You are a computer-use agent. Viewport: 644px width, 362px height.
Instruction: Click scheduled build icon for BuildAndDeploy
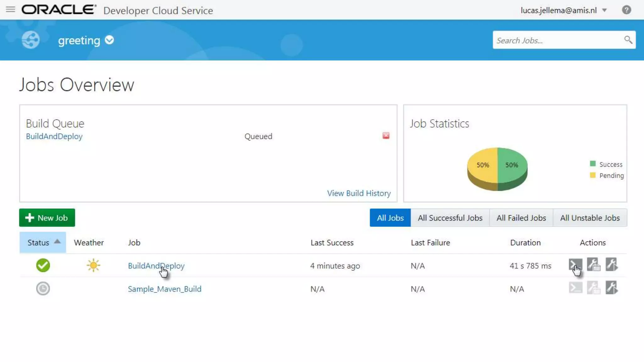[x=593, y=265]
